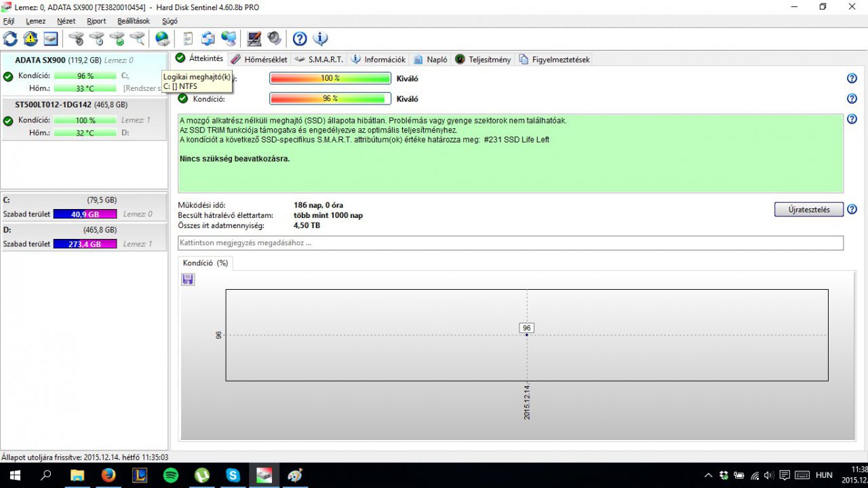Image resolution: width=868 pixels, height=488 pixels.
Task: Click help icon beside the Kondíció 96 % bar
Action: [852, 99]
